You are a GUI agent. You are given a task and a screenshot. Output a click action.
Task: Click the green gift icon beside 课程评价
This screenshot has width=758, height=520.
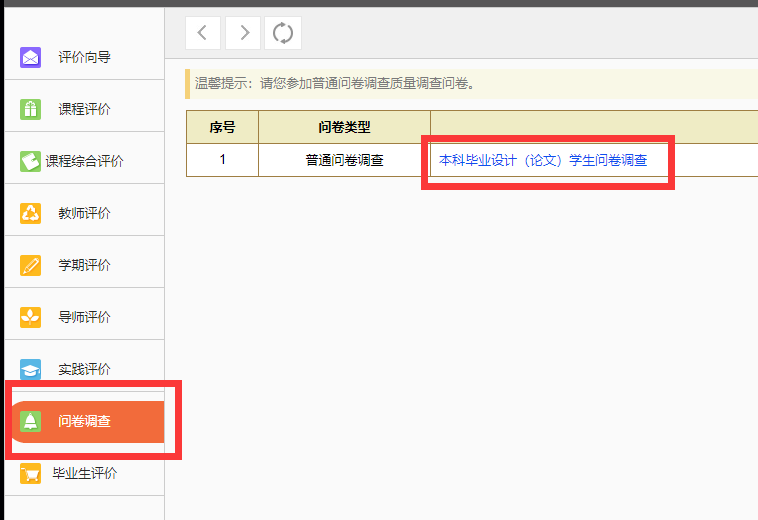(30, 109)
